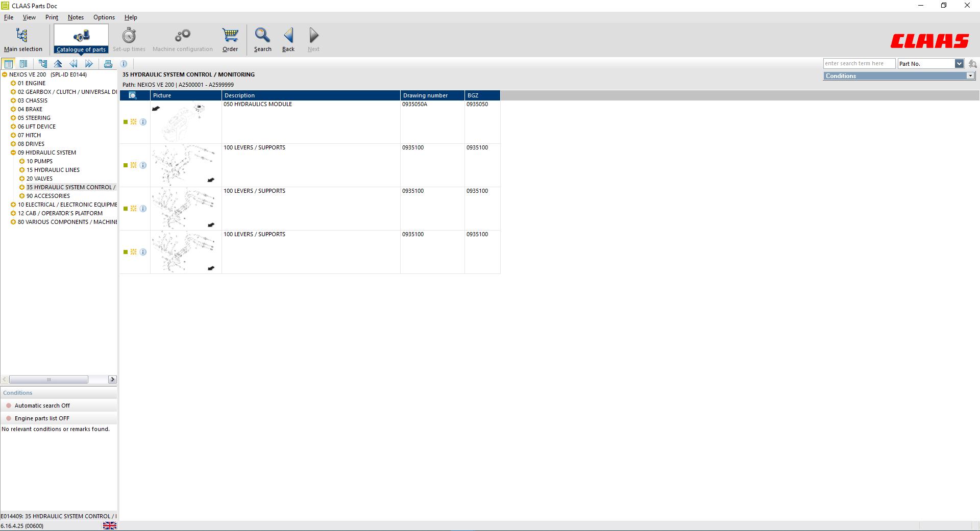980x531 pixels.
Task: Select 12 CAB / OPERATOR'S PLATFORM
Action: click(60, 213)
